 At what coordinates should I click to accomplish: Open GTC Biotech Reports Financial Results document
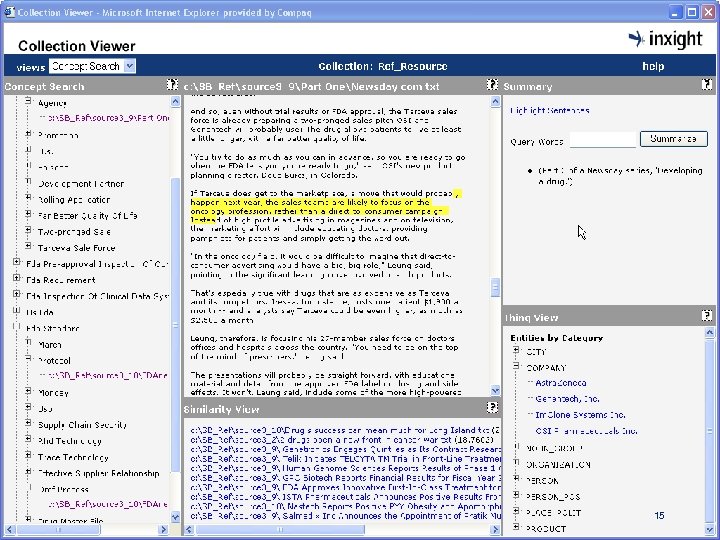coord(345,478)
